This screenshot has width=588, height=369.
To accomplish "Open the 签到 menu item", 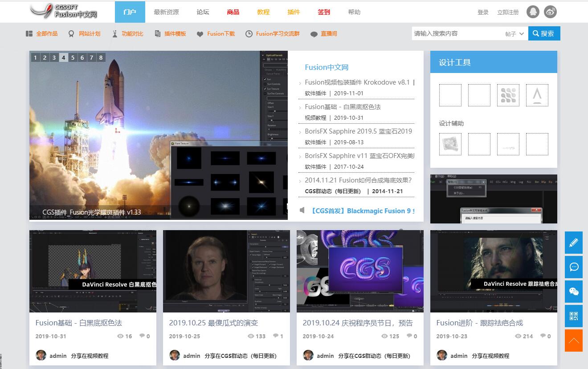I will pyautogui.click(x=324, y=12).
